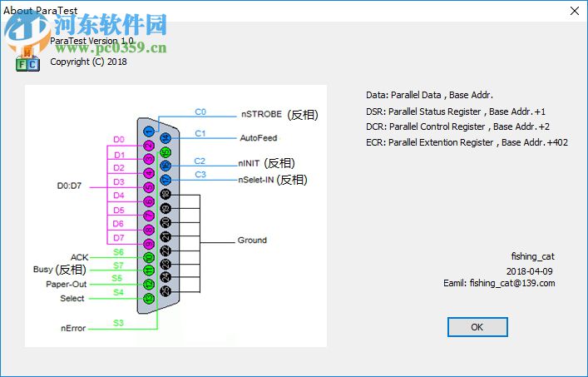Click the Ground label

pos(252,240)
